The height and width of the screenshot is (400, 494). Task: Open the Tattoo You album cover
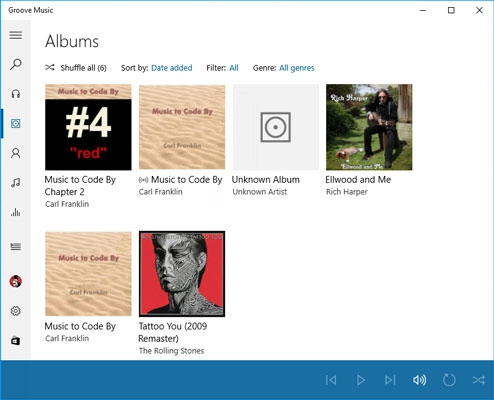(182, 274)
